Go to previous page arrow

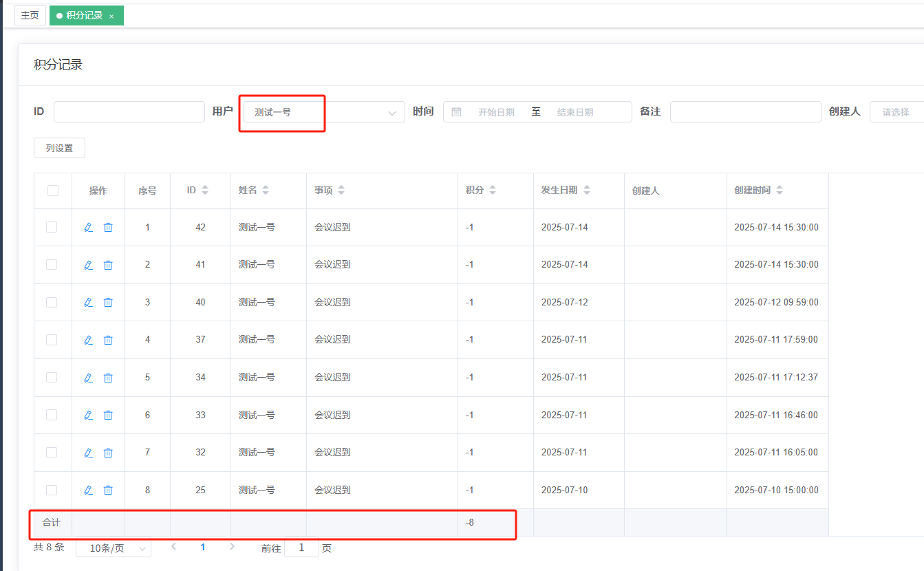[173, 547]
